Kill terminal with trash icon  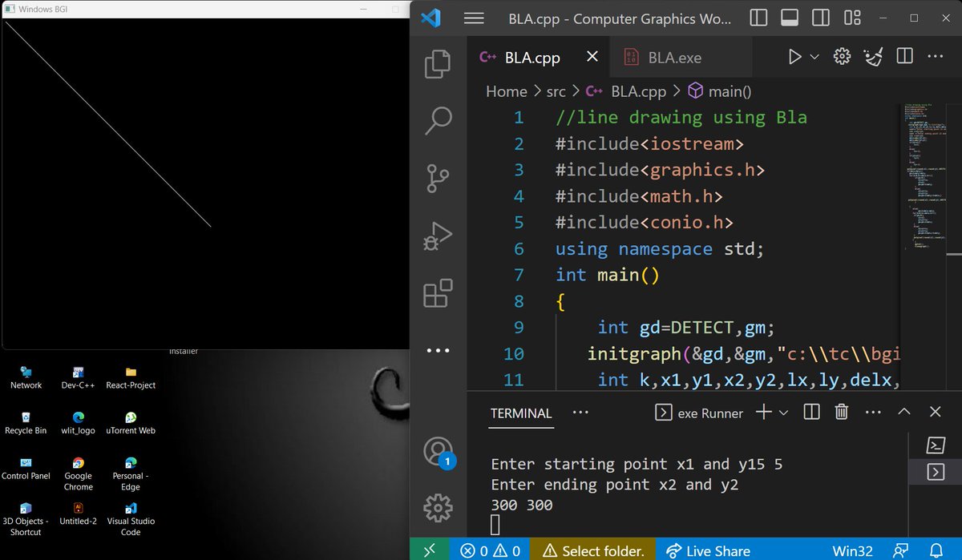pos(842,412)
